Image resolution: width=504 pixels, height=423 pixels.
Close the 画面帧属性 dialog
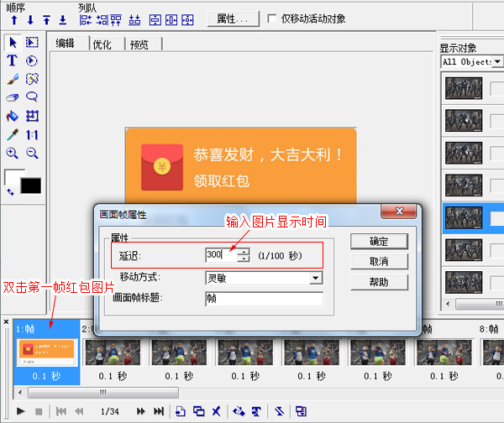(399, 211)
